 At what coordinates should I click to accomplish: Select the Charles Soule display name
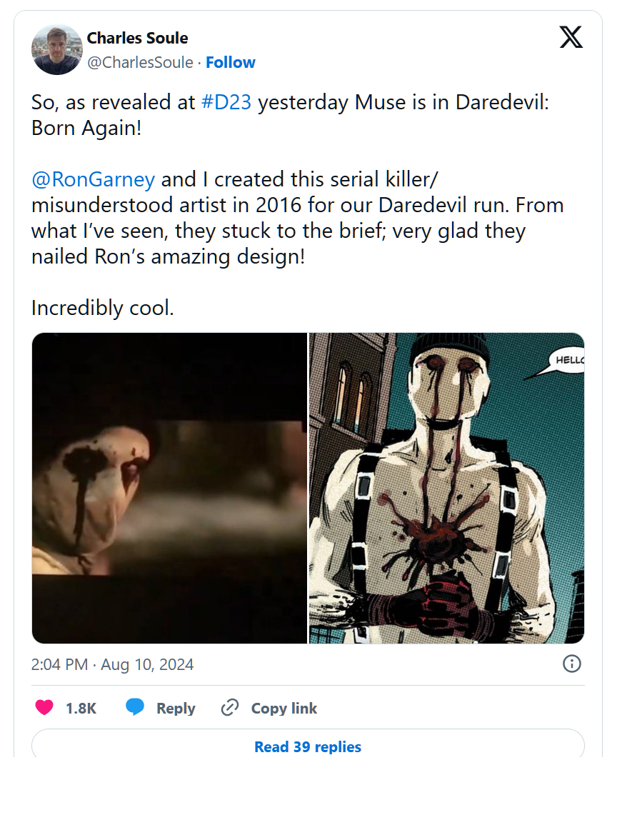(x=137, y=38)
